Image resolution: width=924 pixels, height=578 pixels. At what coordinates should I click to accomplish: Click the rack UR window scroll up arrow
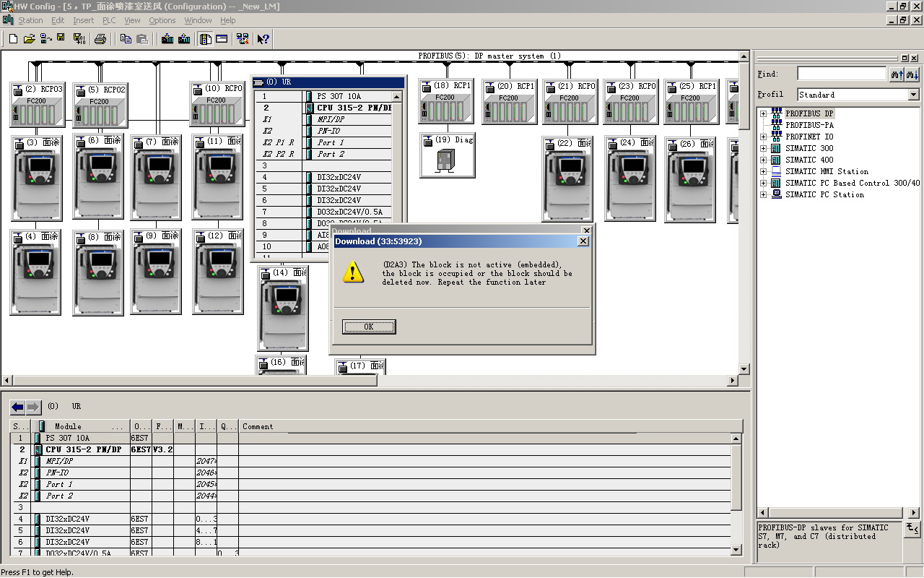[x=397, y=97]
